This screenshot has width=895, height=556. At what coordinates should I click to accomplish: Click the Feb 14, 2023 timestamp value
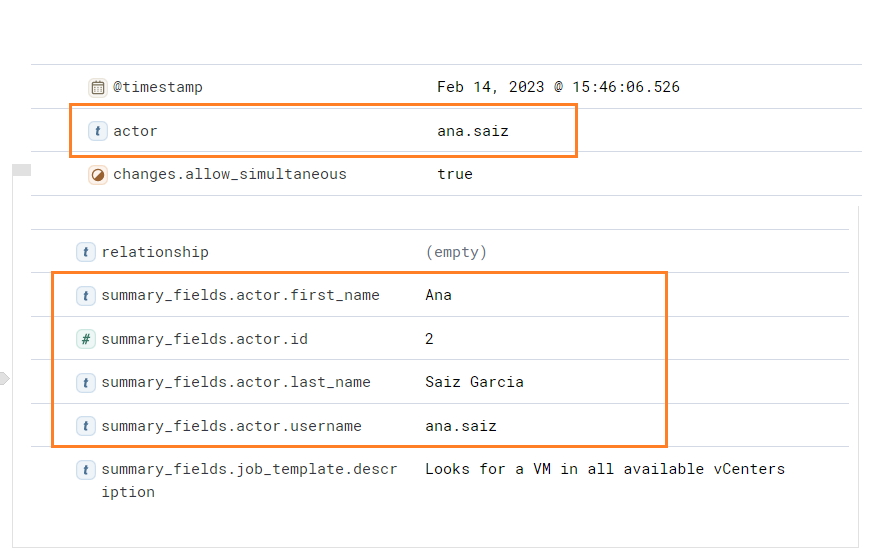pyautogui.click(x=558, y=87)
